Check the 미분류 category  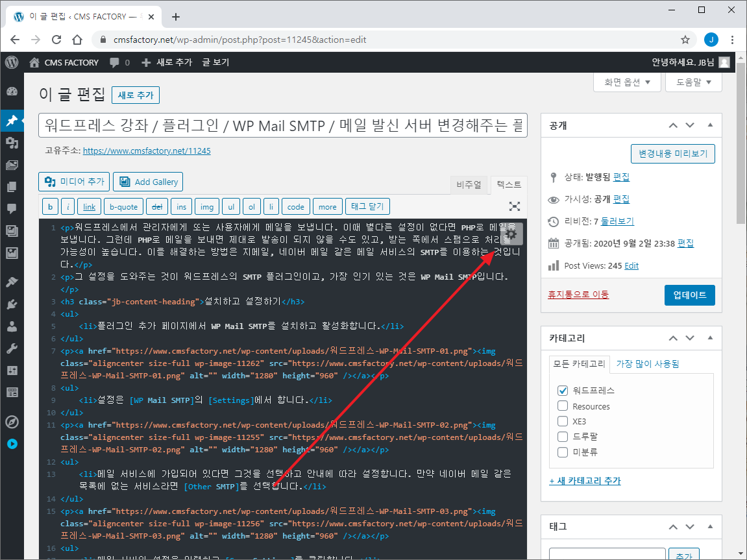click(563, 452)
